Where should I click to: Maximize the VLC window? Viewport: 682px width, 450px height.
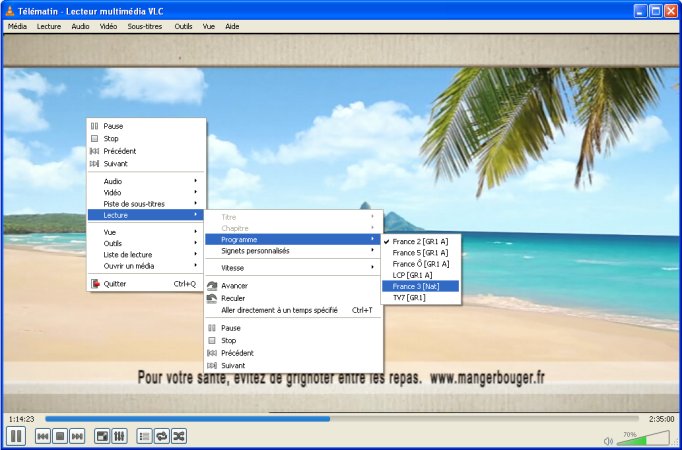(x=656, y=11)
